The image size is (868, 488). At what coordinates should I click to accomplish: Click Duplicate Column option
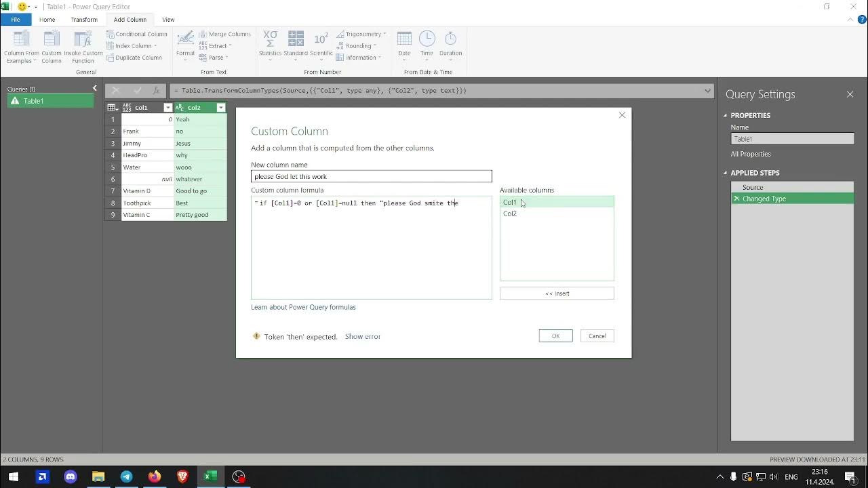tap(134, 58)
